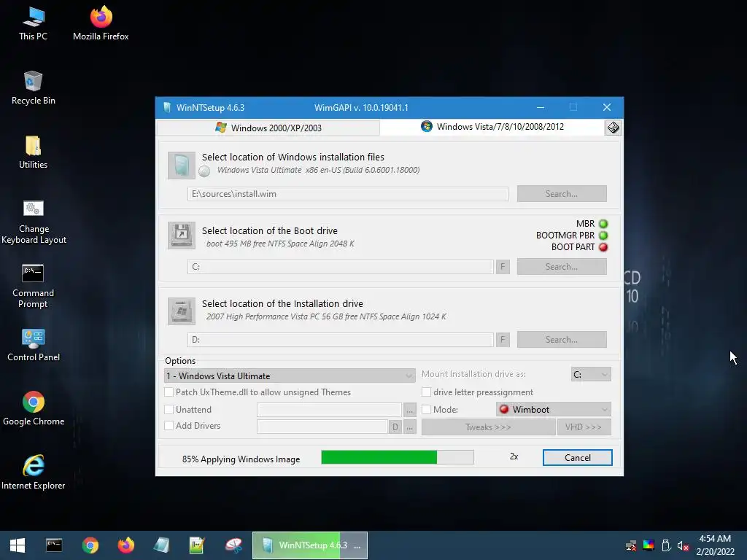Screen dimensions: 747x560
Task: Click the E:\sources\install.wim path field
Action: (348, 194)
